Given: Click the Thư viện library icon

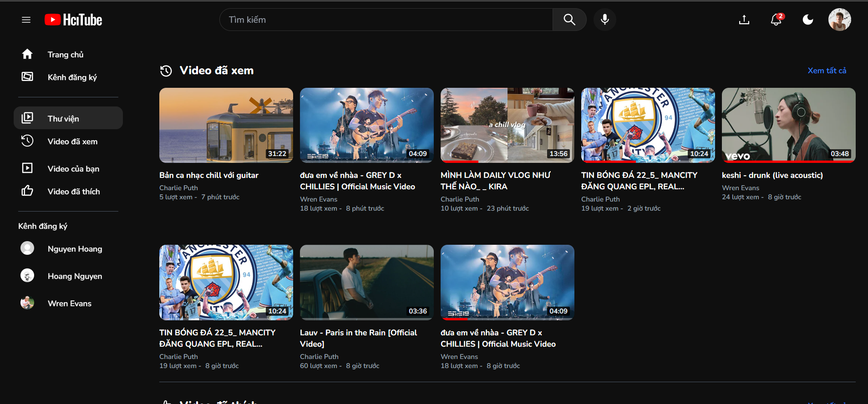Looking at the screenshot, I should coord(27,118).
